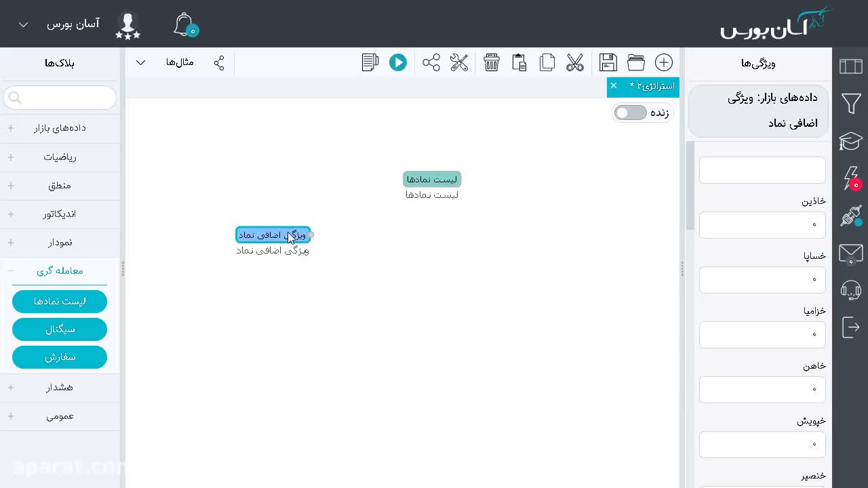The height and width of the screenshot is (488, 868).
Task: Close the استراتژی۲ tab
Action: tap(614, 85)
